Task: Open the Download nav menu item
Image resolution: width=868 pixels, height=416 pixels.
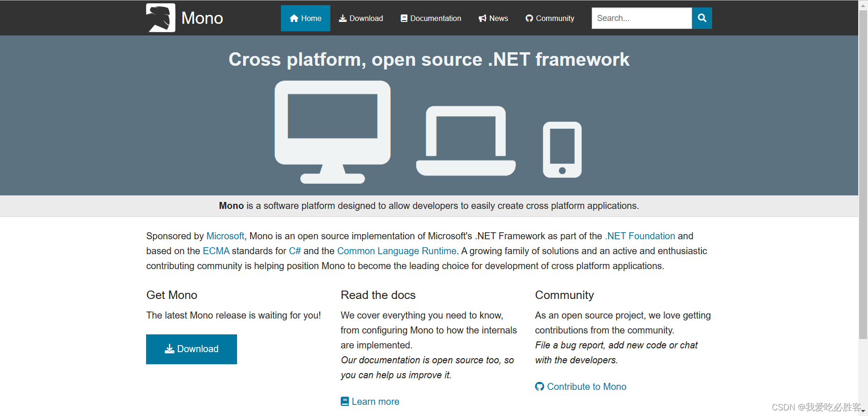Action: point(361,18)
